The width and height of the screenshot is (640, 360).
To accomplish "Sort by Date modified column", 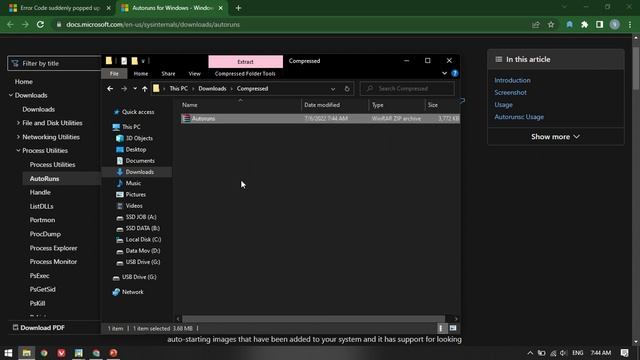I will (335, 105).
